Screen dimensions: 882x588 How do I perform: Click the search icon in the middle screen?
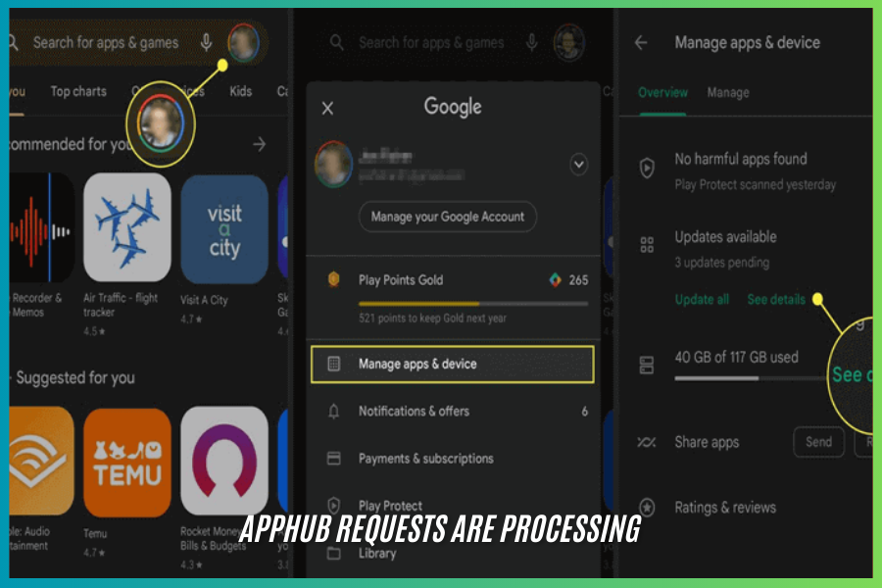[x=336, y=43]
